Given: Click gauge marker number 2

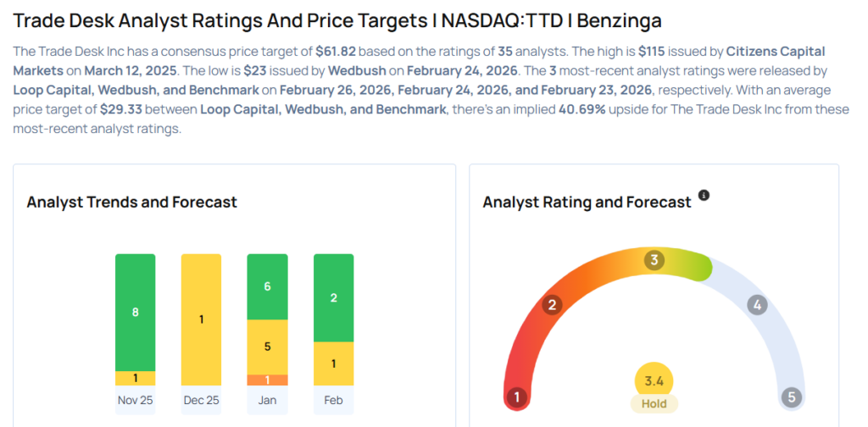Looking at the screenshot, I should 553,304.
